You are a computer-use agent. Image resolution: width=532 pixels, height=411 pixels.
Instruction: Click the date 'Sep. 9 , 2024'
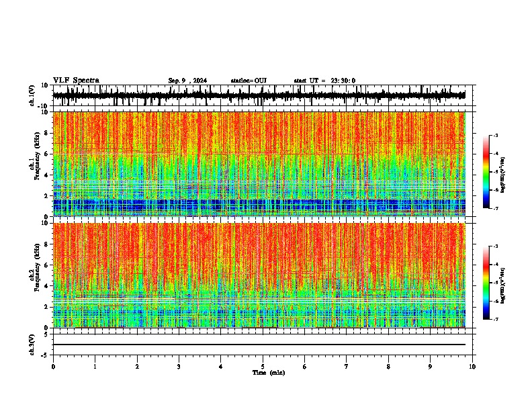click(187, 81)
